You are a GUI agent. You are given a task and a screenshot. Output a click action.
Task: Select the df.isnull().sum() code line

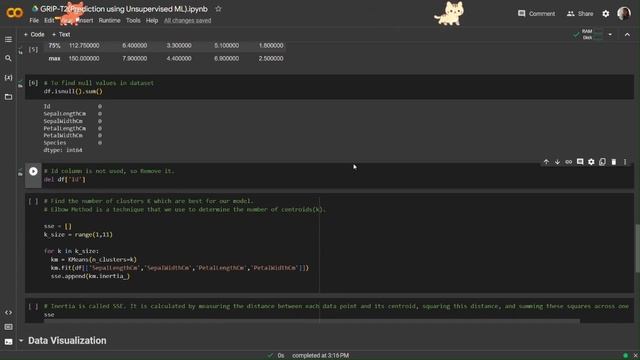point(73,91)
